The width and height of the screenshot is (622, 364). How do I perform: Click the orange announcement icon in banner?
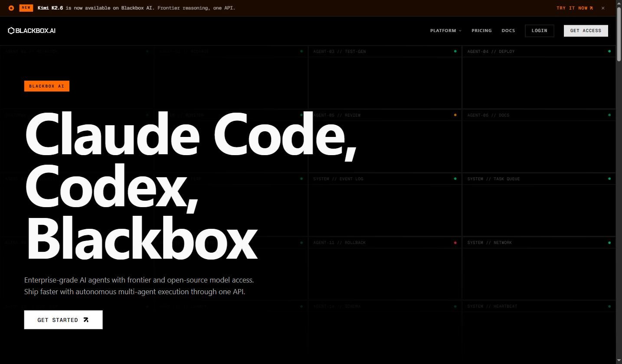(11, 8)
